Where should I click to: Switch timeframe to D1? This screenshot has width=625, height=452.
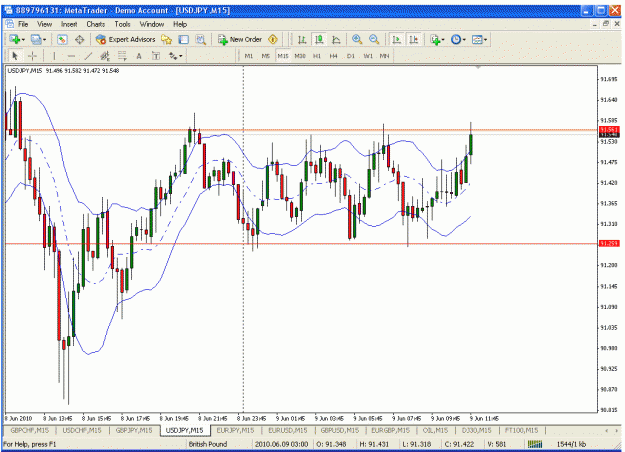coord(351,56)
